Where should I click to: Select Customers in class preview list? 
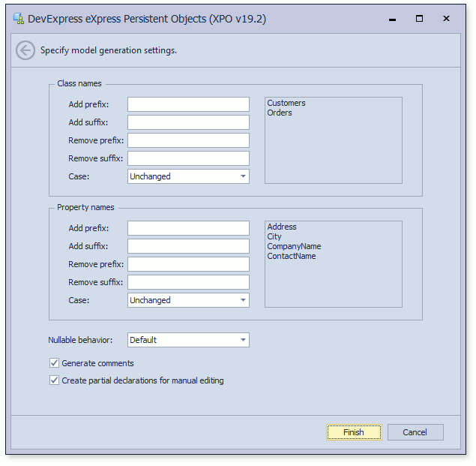(x=286, y=103)
